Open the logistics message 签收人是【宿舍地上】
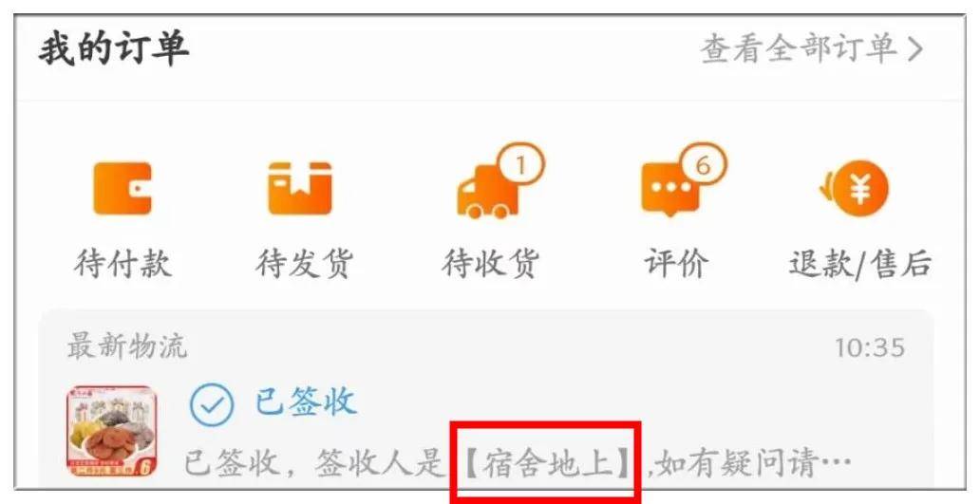 click(x=518, y=463)
